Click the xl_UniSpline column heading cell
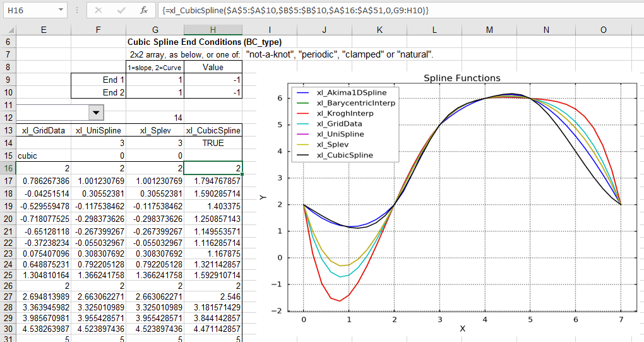This screenshot has width=644, height=342. [x=98, y=130]
